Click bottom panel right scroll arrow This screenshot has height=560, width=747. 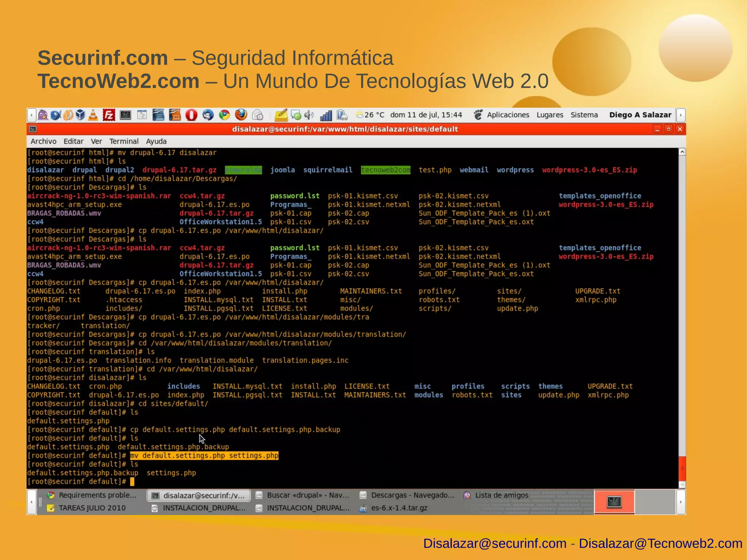coord(680,502)
